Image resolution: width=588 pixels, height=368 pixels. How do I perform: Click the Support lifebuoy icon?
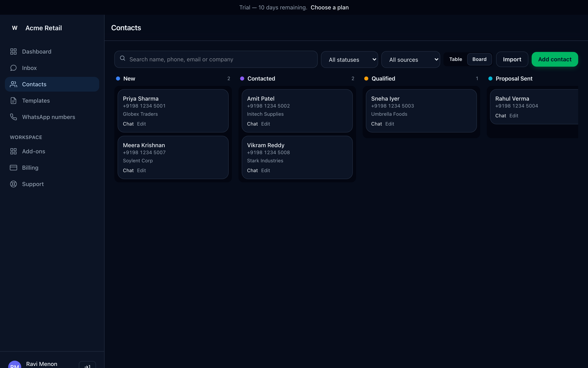(x=13, y=184)
